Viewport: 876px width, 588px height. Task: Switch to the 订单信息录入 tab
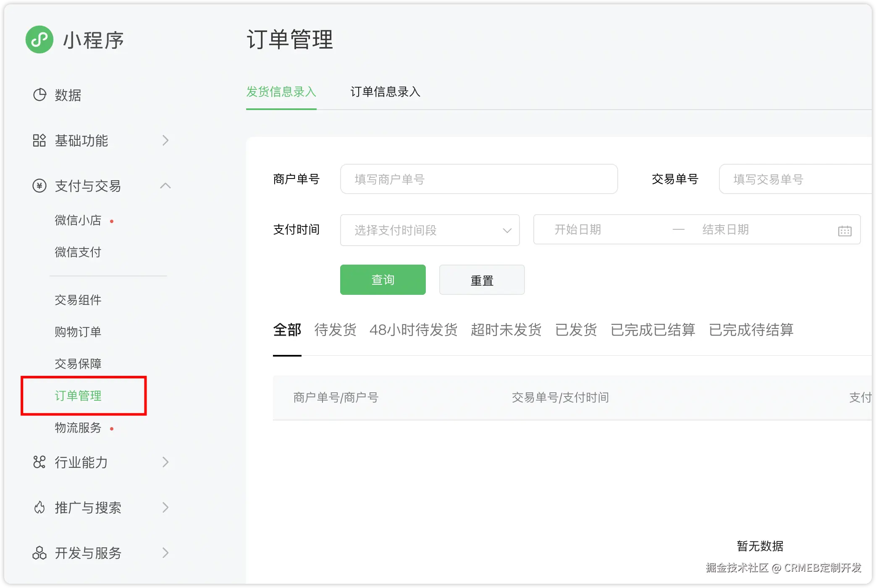(x=385, y=92)
